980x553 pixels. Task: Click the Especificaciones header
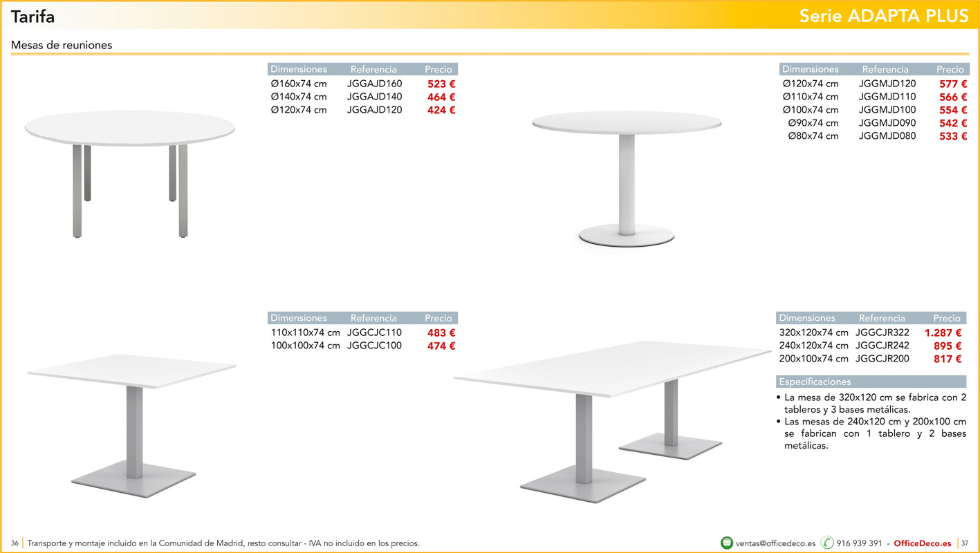[x=871, y=382]
